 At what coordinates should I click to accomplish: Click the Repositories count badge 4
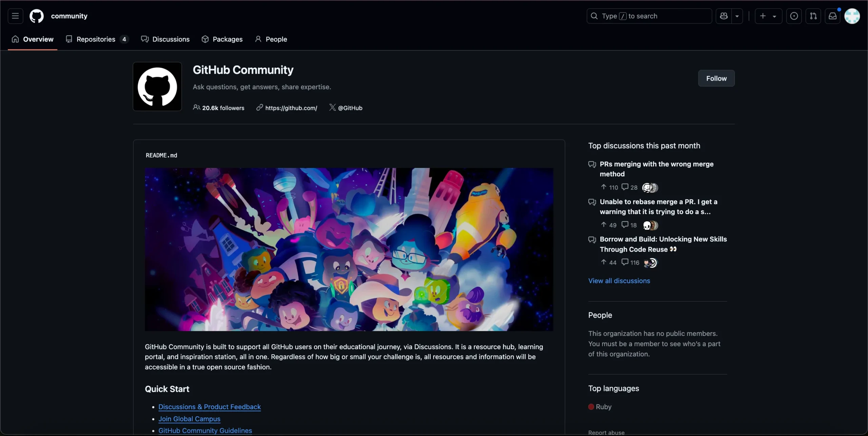pos(124,39)
